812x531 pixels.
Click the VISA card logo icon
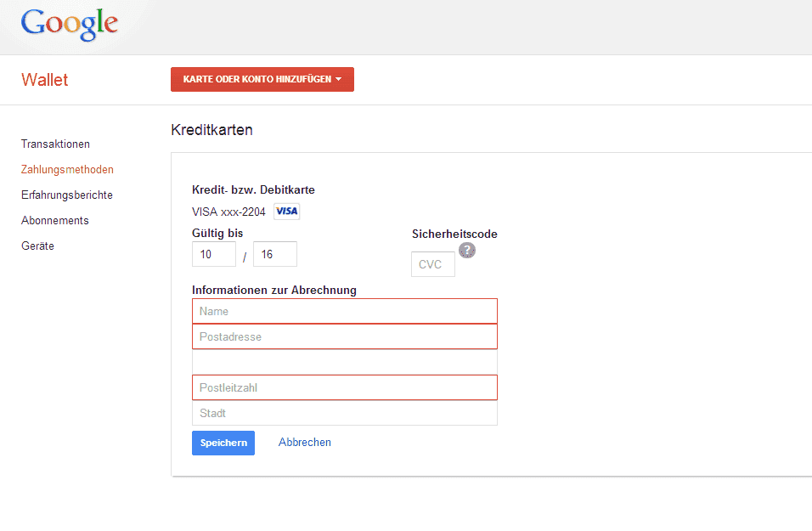(x=286, y=212)
